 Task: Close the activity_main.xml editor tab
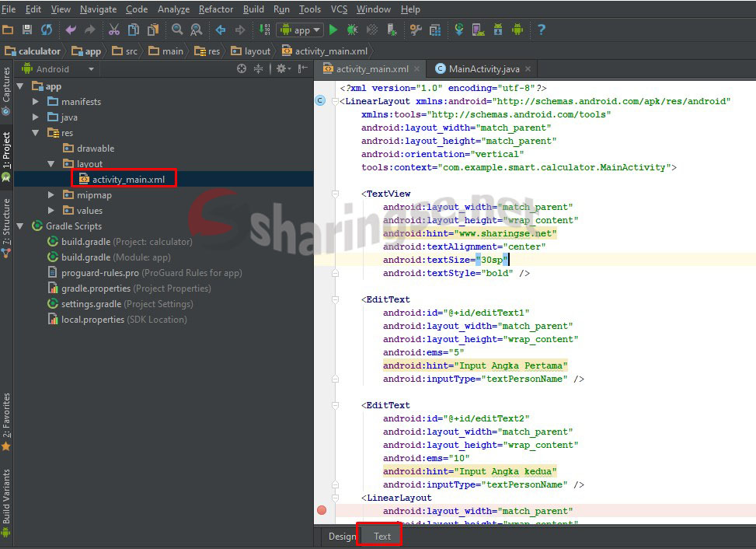click(x=417, y=69)
